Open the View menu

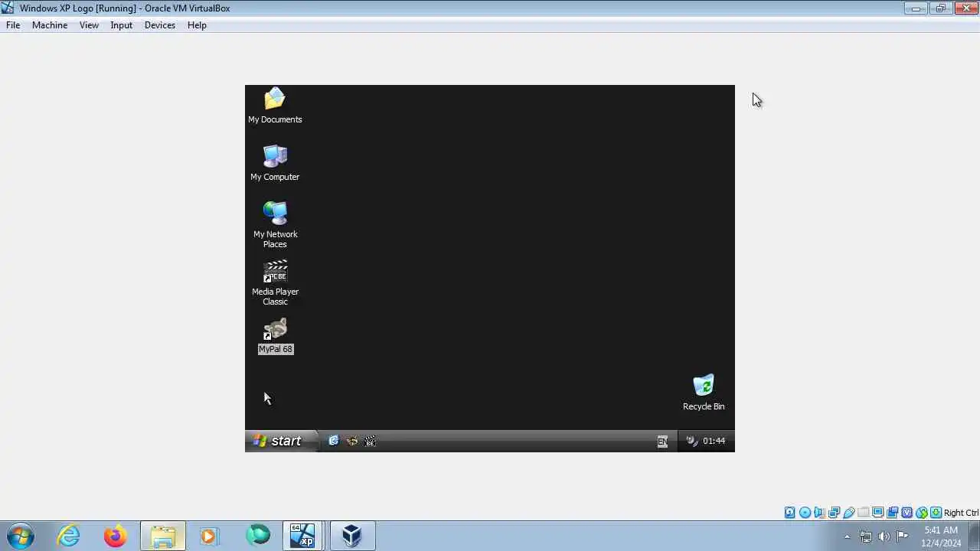coord(89,25)
